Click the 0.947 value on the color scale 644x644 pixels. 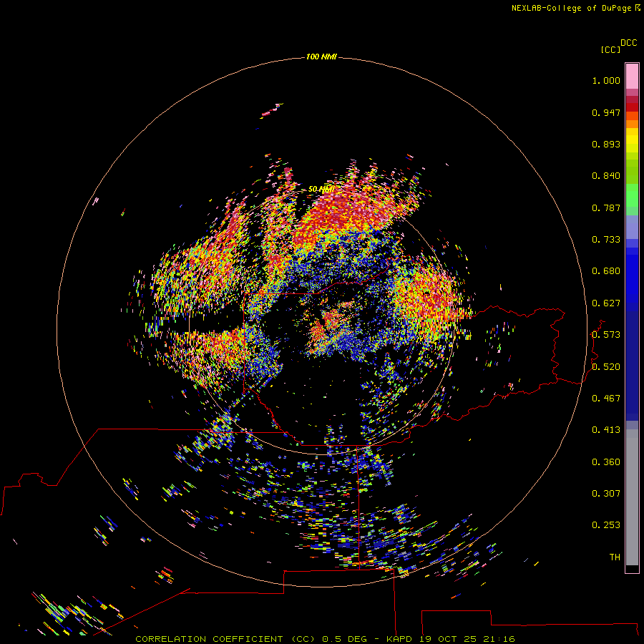click(606, 112)
